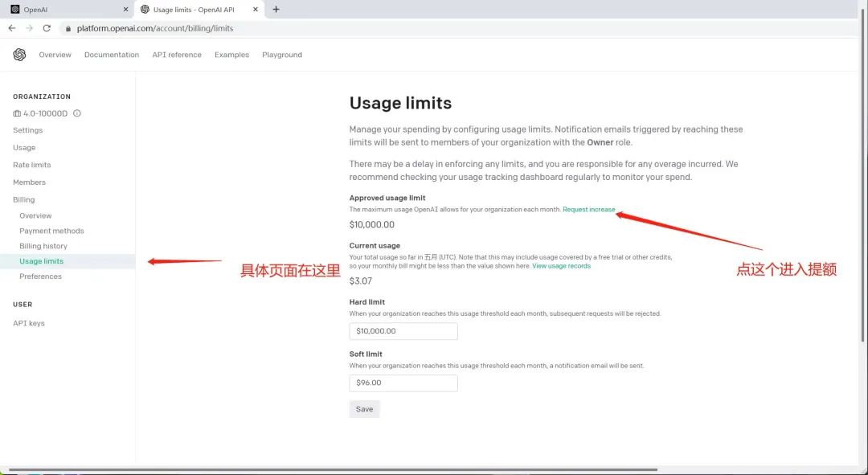The height and width of the screenshot is (475, 868).
Task: Click View usage records link
Action: pyautogui.click(x=561, y=266)
